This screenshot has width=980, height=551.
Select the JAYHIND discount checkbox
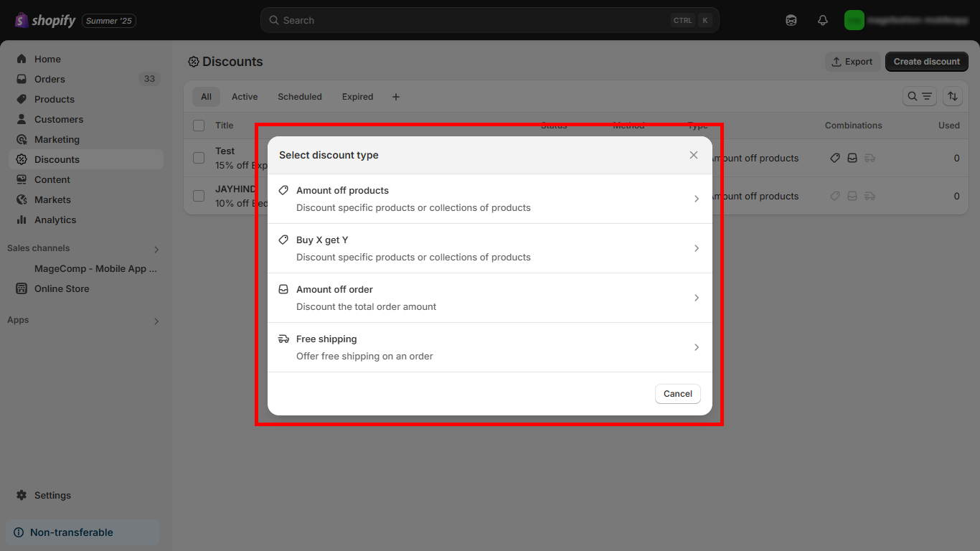coord(199,196)
